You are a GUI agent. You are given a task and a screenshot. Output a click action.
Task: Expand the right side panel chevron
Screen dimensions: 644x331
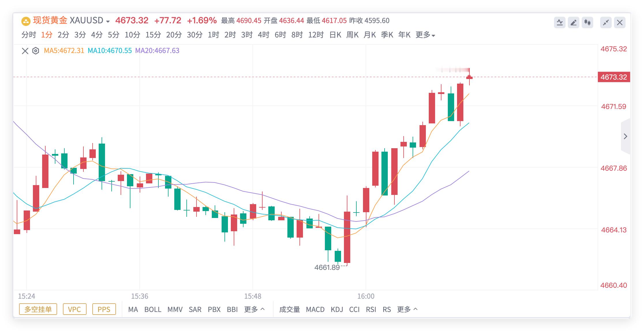point(625,136)
